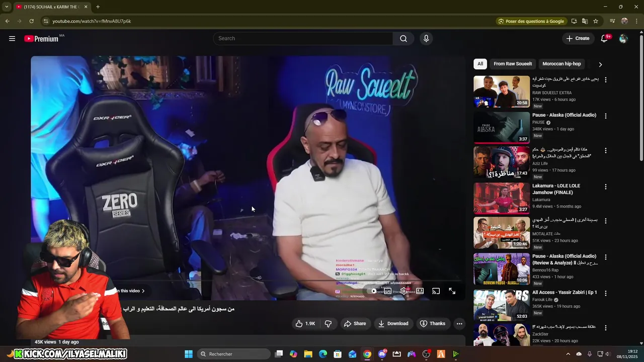Open options for RAW SOUEELT EXTRA video
The width and height of the screenshot is (644, 362).
point(606,80)
